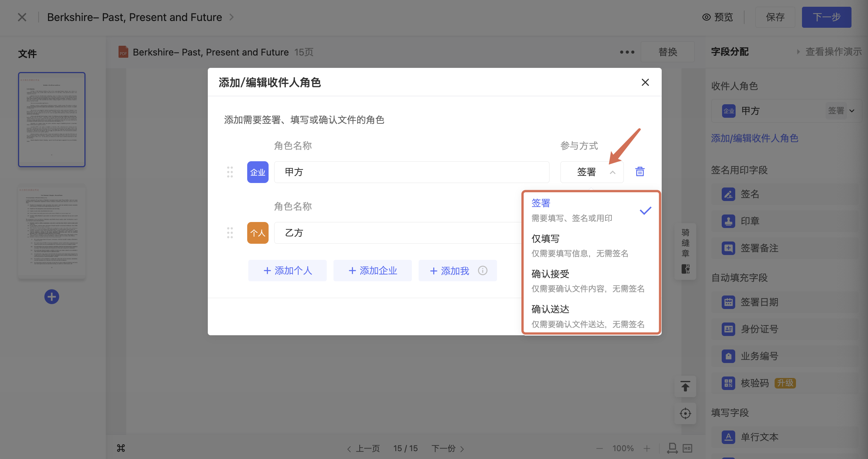Expand document title breadcrumb chevron
This screenshot has height=459, width=868.
click(231, 17)
